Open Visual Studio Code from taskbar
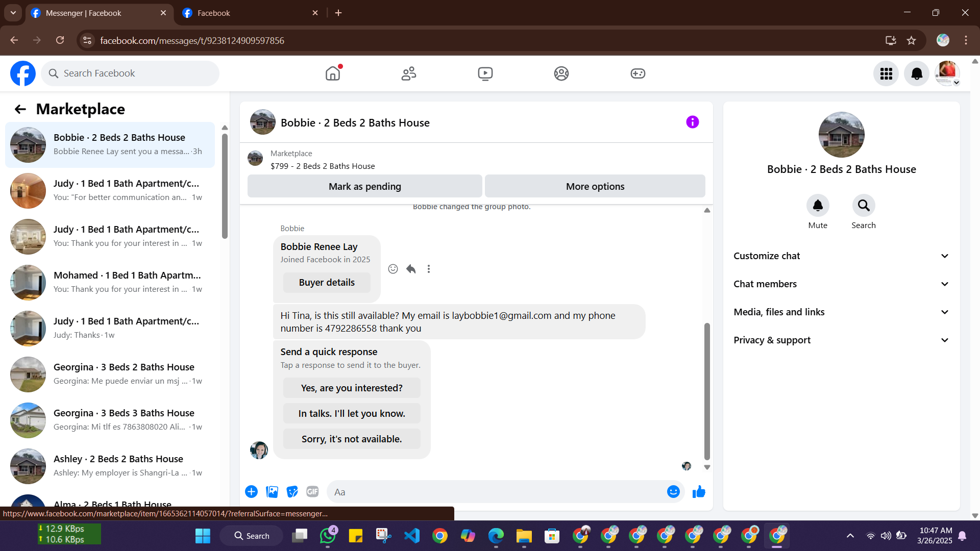 [412, 536]
